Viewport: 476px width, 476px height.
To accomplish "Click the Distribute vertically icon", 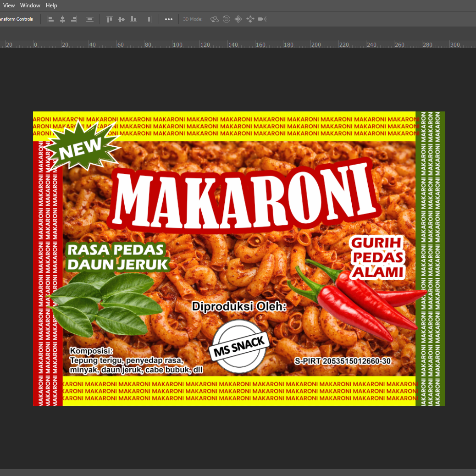I will click(x=89, y=19).
